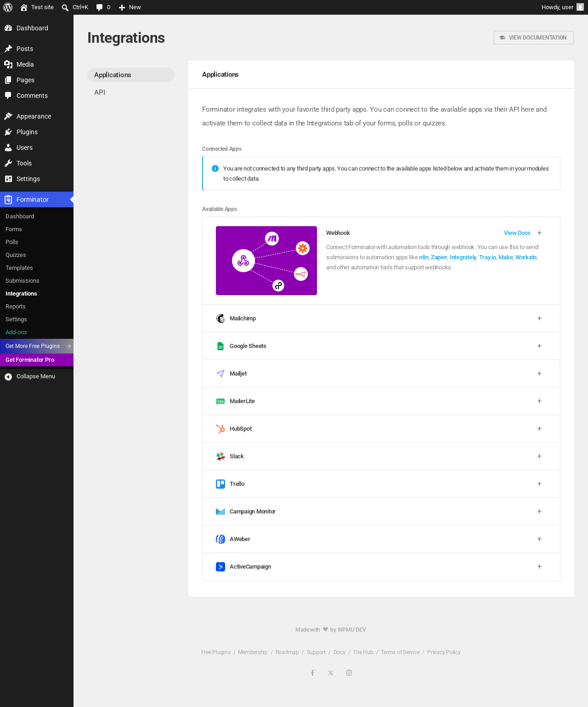The image size is (588, 707).
Task: Click the WordPress logo icon
Action: point(8,7)
